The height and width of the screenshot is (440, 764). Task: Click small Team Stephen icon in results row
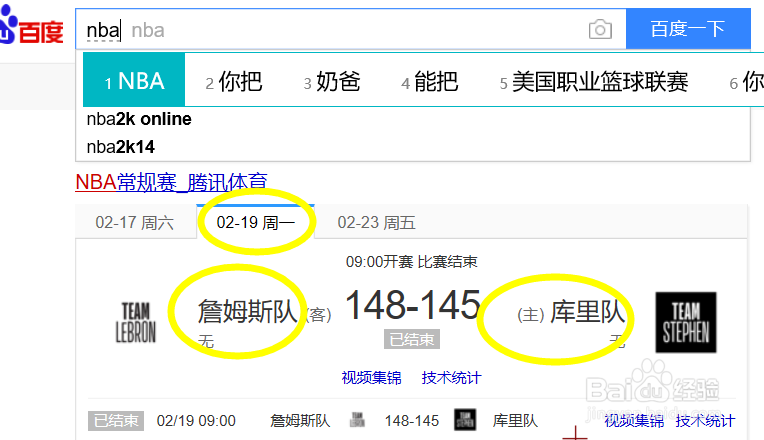tap(465, 420)
